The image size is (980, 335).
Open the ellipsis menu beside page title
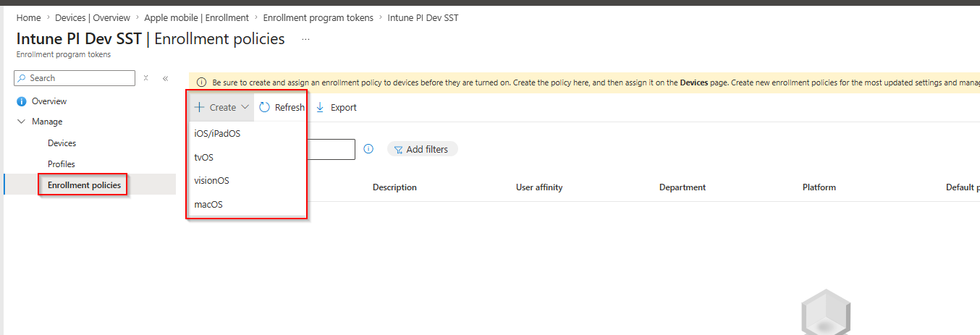(305, 39)
